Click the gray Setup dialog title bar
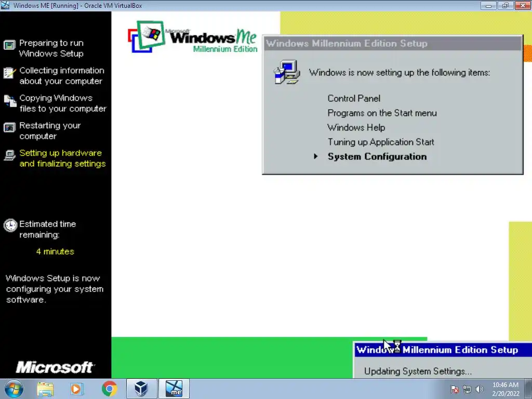 tap(393, 44)
